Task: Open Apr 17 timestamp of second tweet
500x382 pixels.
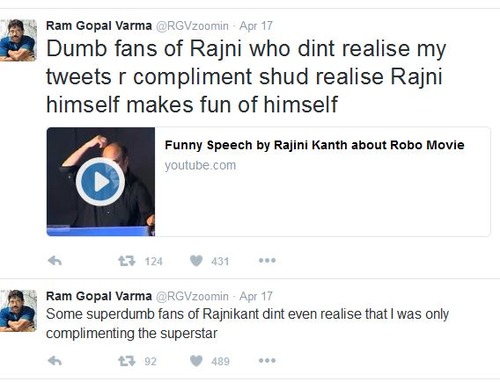Action: (256, 296)
